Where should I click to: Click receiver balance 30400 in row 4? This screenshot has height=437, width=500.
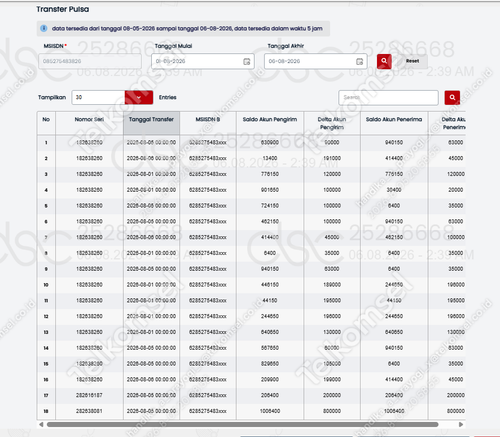click(x=394, y=190)
